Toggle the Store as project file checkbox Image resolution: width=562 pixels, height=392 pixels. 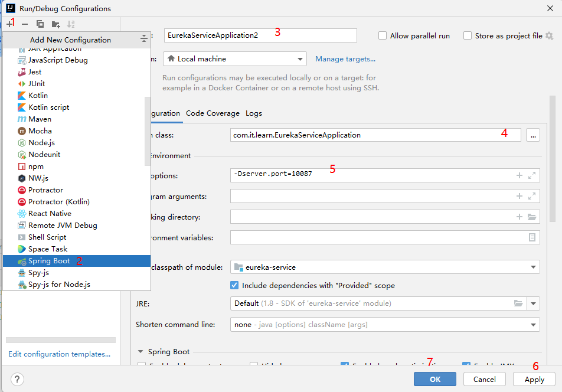click(x=468, y=36)
